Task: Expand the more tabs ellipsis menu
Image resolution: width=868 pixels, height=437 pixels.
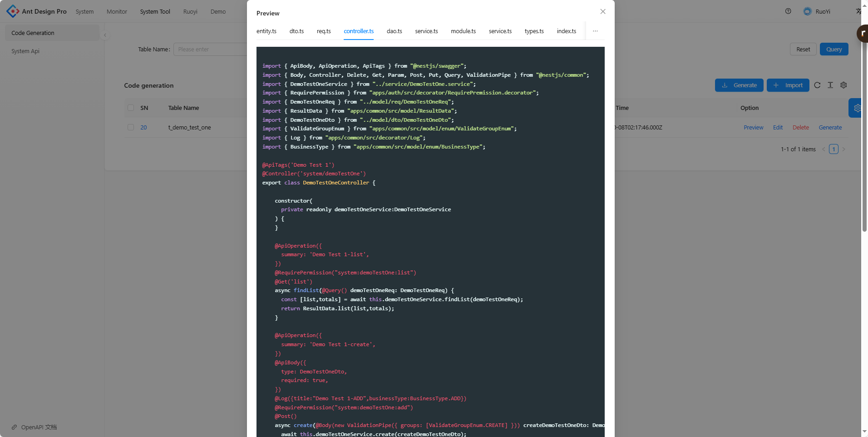Action: (595, 31)
